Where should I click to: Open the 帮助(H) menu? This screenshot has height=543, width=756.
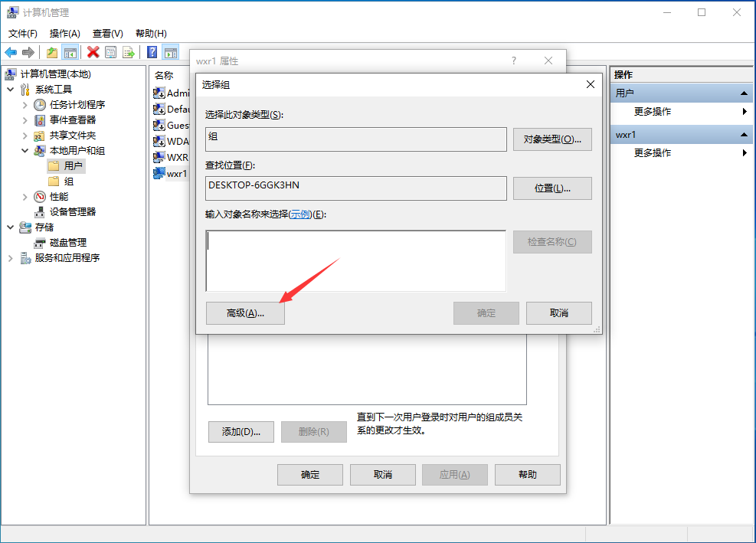[151, 33]
